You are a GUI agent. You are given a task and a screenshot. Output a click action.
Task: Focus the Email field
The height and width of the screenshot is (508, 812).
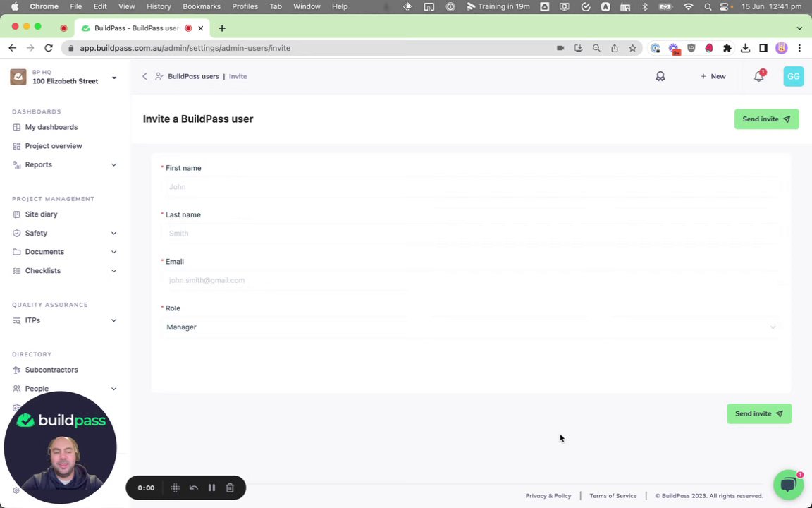[471, 280]
